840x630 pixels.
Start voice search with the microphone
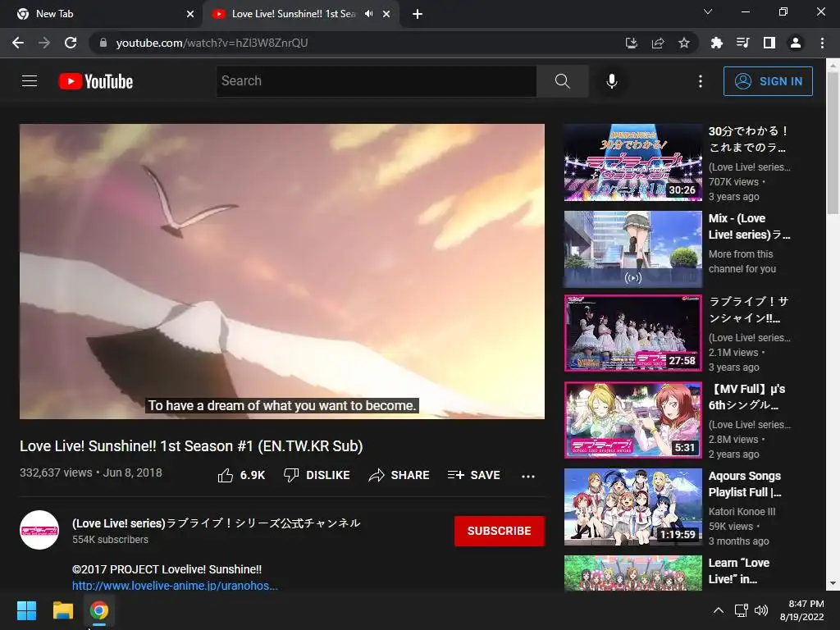click(x=611, y=81)
